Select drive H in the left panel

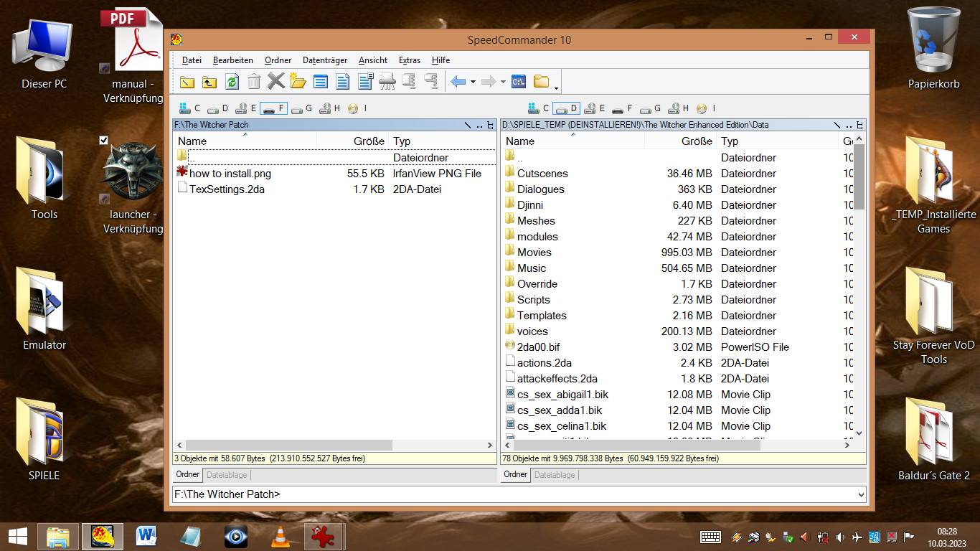coord(329,108)
